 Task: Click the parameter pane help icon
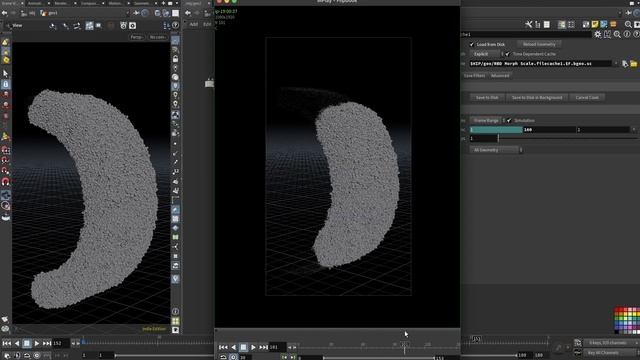pyautogui.click(x=636, y=34)
